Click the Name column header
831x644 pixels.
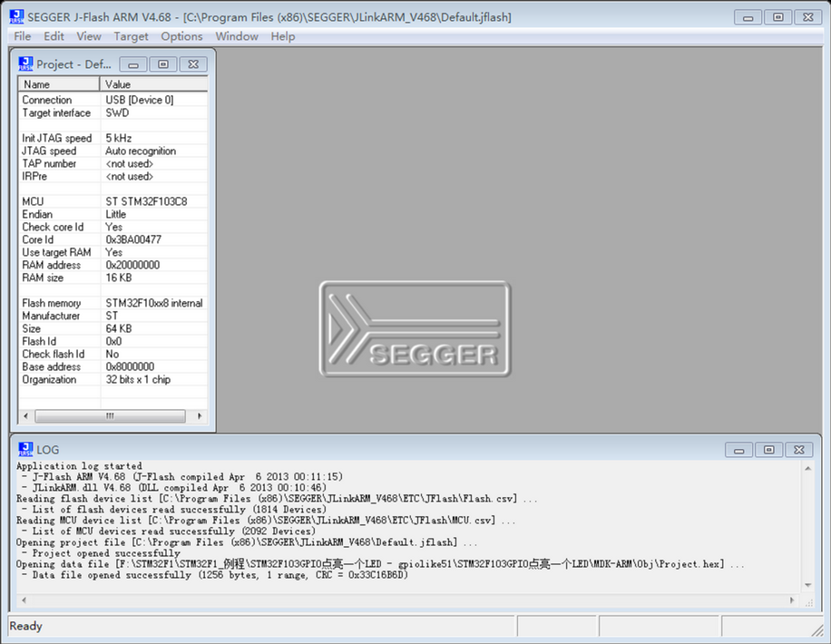click(x=60, y=84)
